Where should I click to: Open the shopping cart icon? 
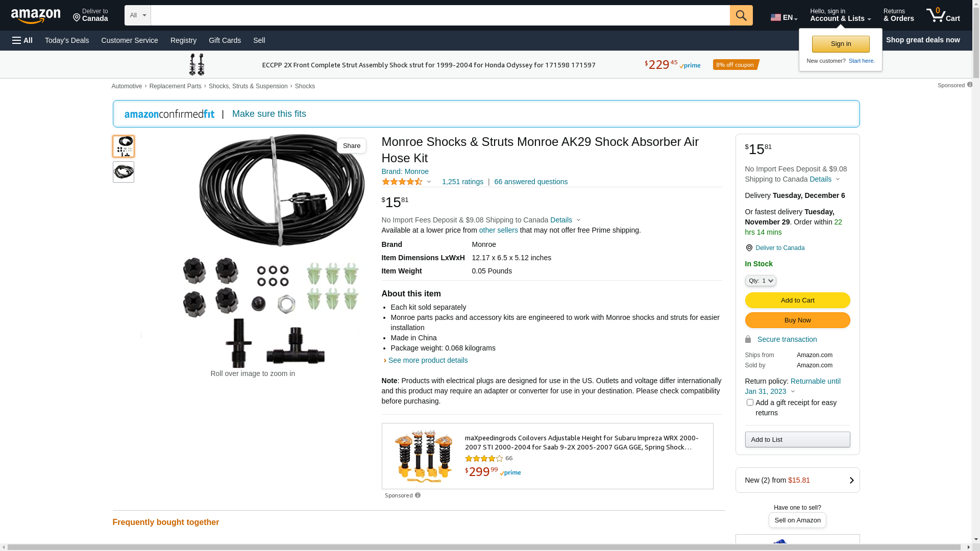(x=943, y=15)
